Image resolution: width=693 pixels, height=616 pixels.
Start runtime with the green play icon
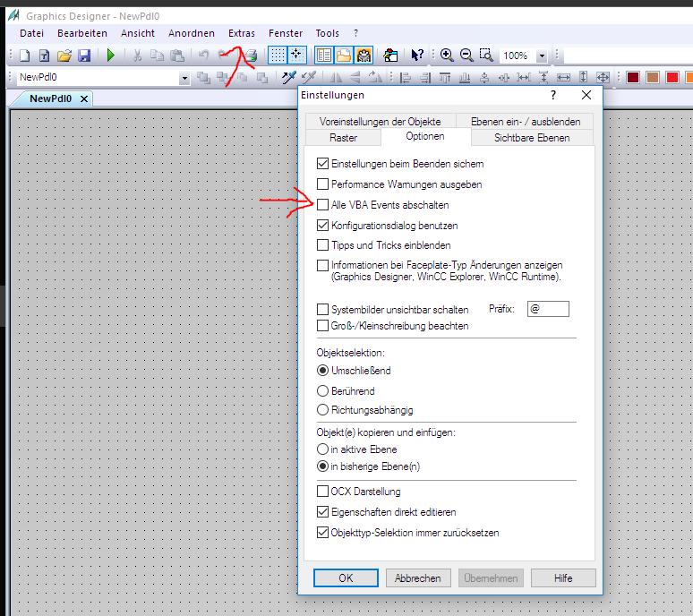110,56
